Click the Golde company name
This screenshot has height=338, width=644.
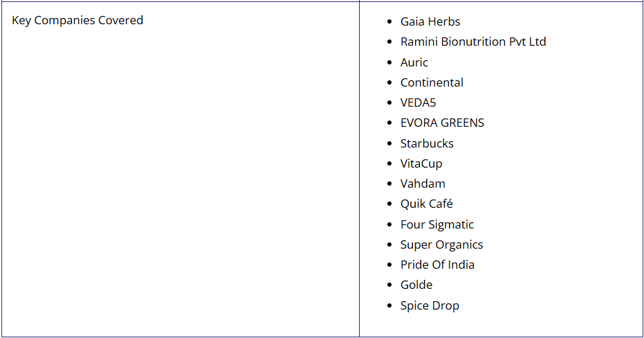pos(416,285)
